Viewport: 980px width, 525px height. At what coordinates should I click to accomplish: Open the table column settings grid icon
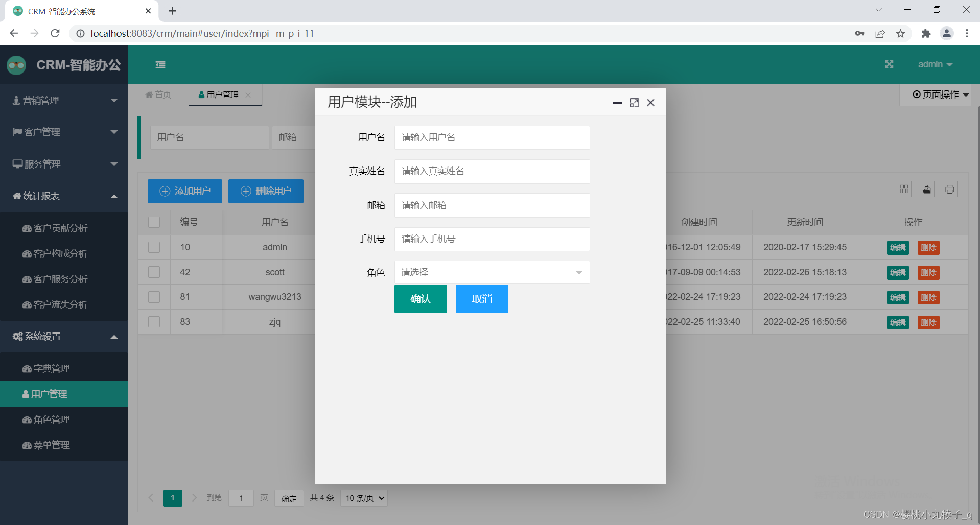pos(903,189)
